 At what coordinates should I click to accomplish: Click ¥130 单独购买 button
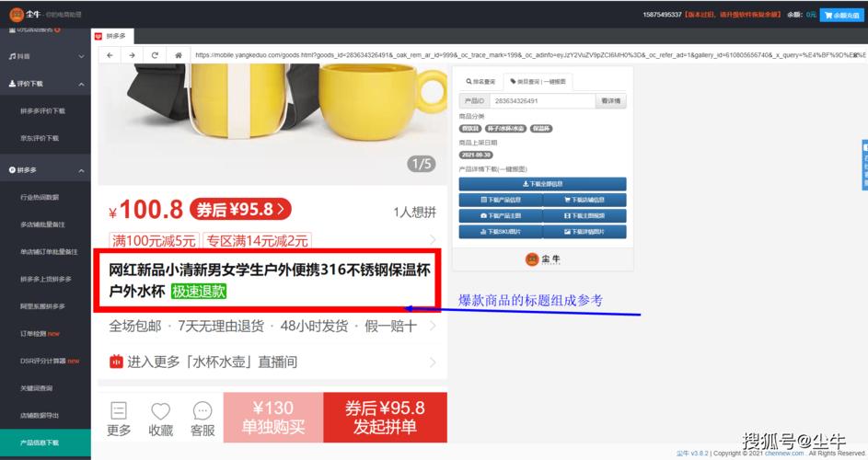[273, 418]
